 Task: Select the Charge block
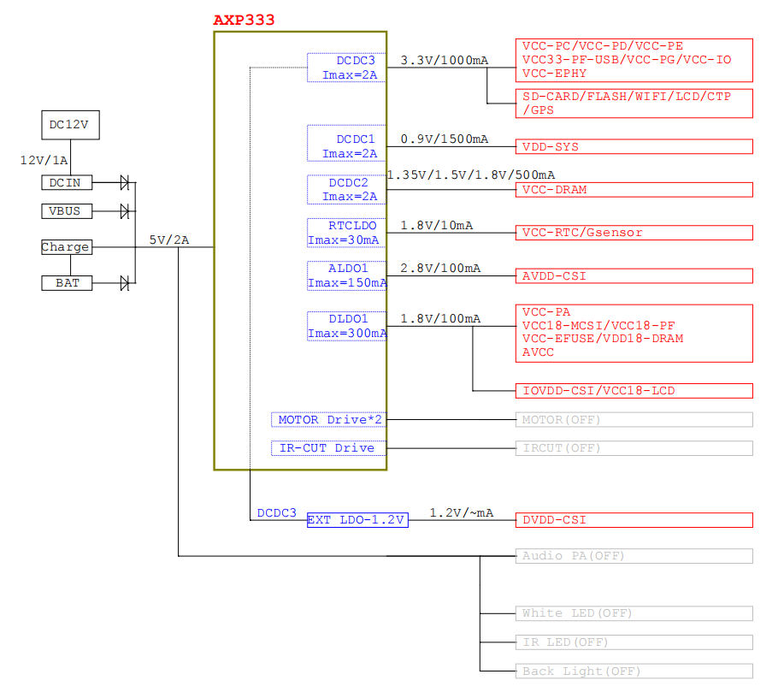(66, 247)
